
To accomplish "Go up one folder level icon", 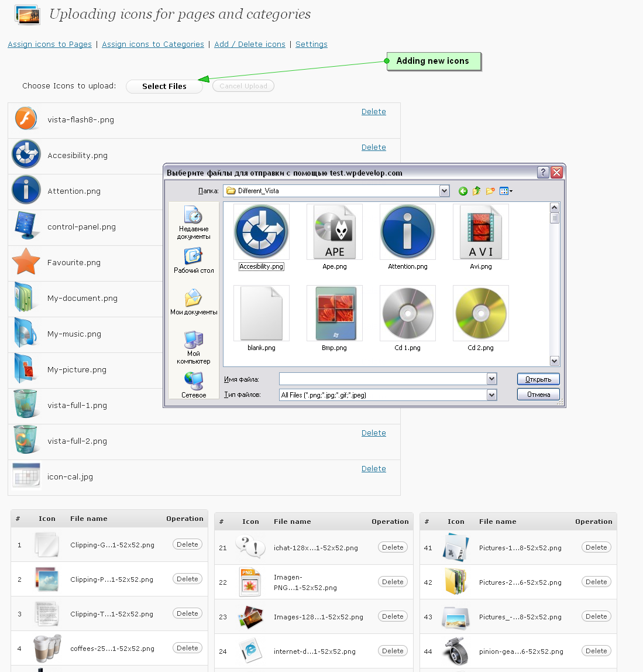I will [x=476, y=191].
